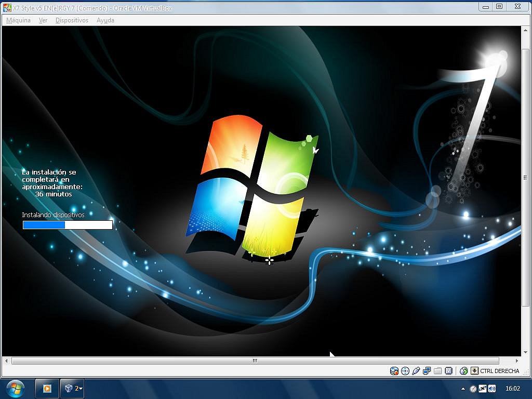The width and height of the screenshot is (532, 399).
Task: Click the network adapters indicator icon
Action: (x=427, y=371)
